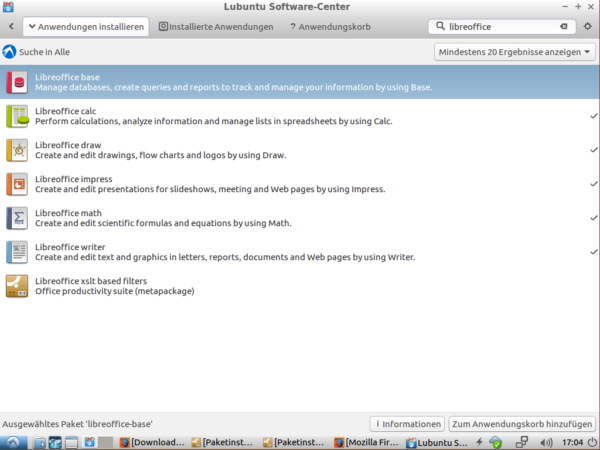Screen dimensions: 600x450
Task: Click 'Suche in Alle' label
Action: click(44, 52)
